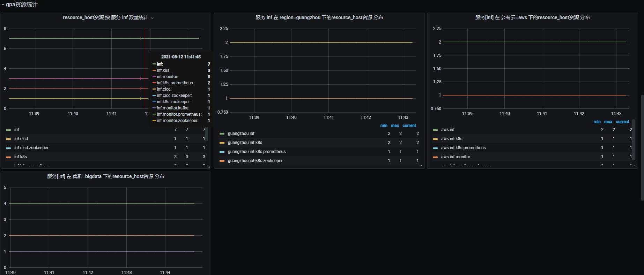The image size is (644, 275).
Task: Open the 公有云=aws panel title menu
Action: 532,17
